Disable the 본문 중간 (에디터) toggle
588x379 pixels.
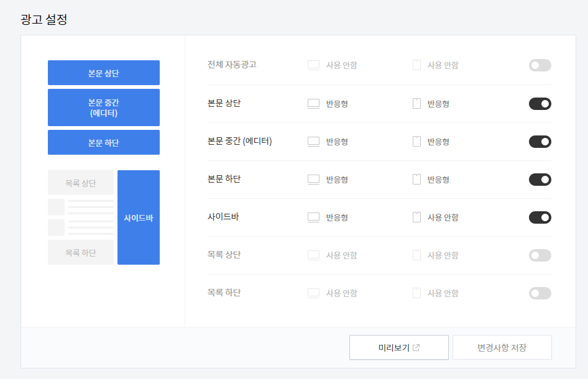coord(540,142)
